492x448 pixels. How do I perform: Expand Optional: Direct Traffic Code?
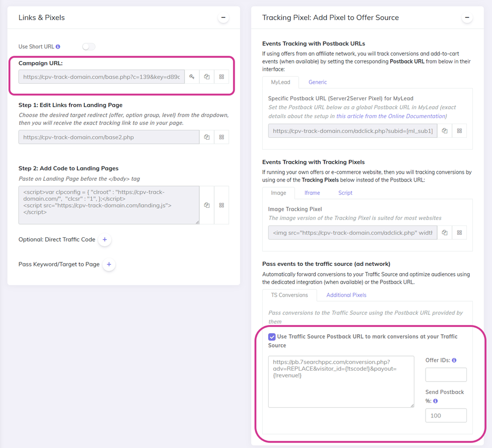click(x=105, y=240)
